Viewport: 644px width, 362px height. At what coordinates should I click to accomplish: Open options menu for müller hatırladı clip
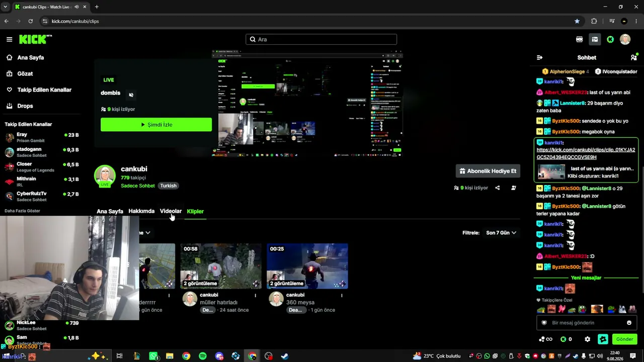(x=256, y=295)
